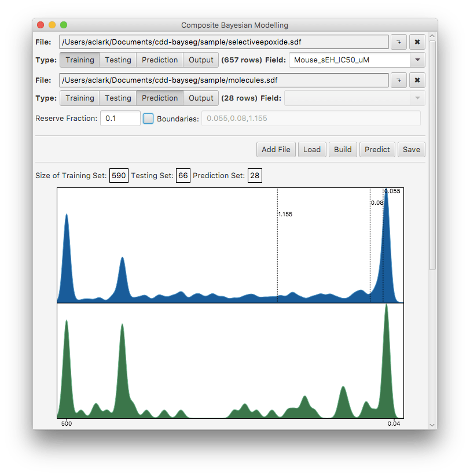
Task: Set first file type to Testing
Action: 118,60
